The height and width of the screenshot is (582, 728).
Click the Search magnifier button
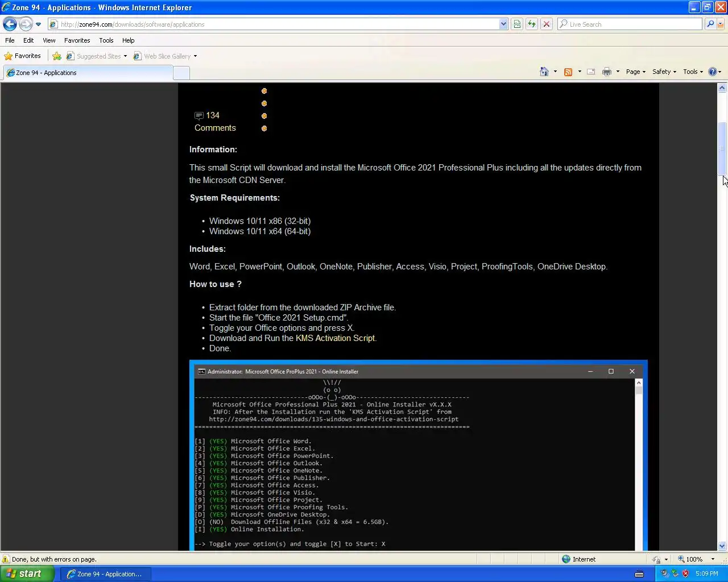coord(710,24)
